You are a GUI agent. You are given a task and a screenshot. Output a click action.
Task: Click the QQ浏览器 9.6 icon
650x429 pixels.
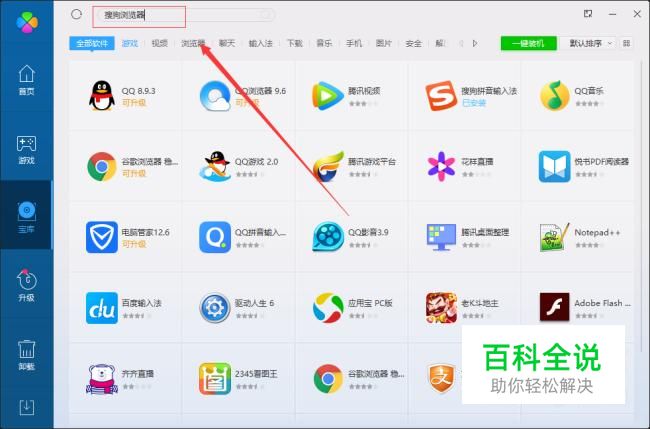click(x=215, y=96)
